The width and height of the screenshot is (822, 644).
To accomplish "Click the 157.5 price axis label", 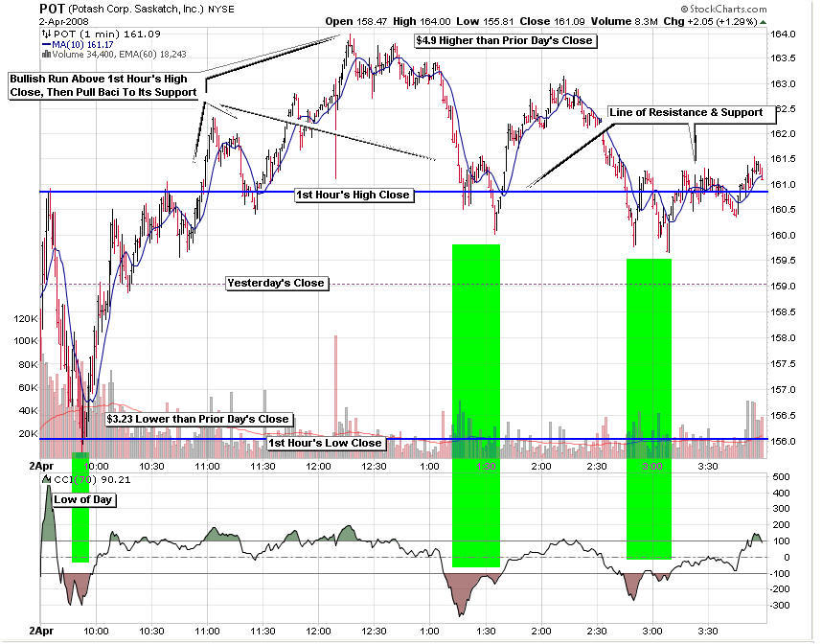I will 783,364.
